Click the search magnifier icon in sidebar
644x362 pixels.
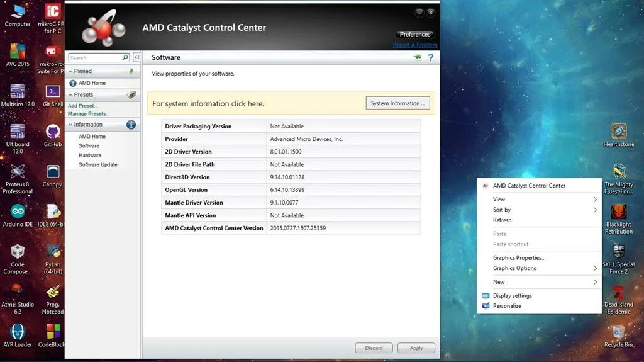tap(125, 57)
